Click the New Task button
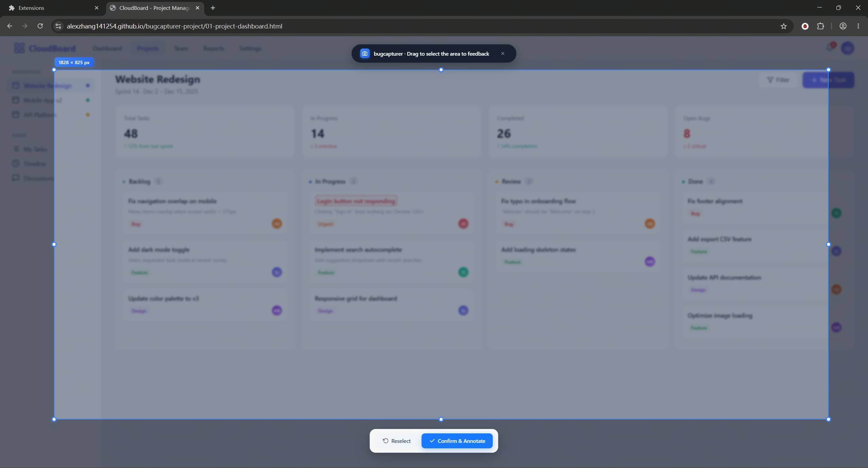Viewport: 868px width, 468px height. [828, 80]
